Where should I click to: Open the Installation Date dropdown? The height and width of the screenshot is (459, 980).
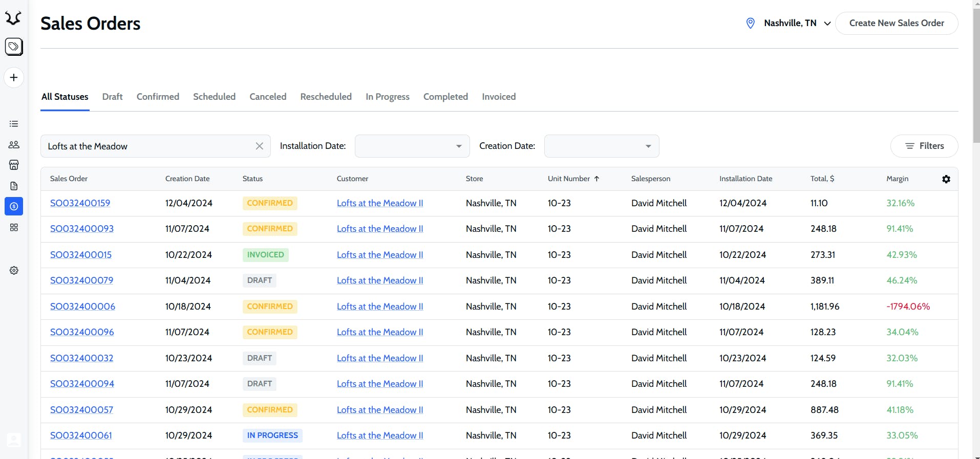(x=412, y=146)
